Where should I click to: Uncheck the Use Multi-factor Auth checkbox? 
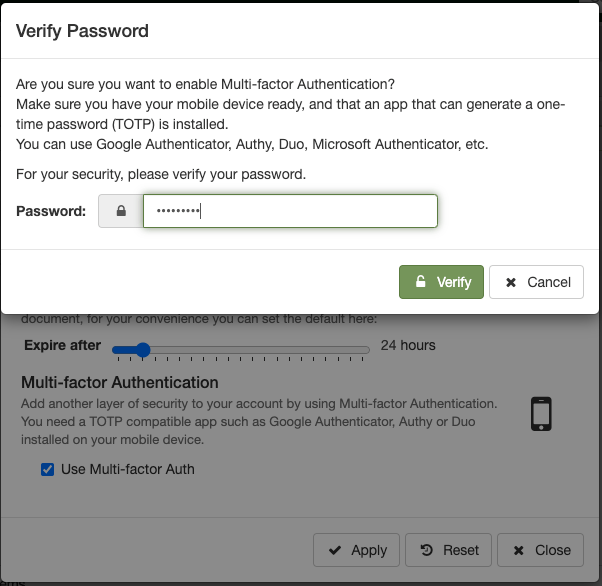[x=47, y=469]
